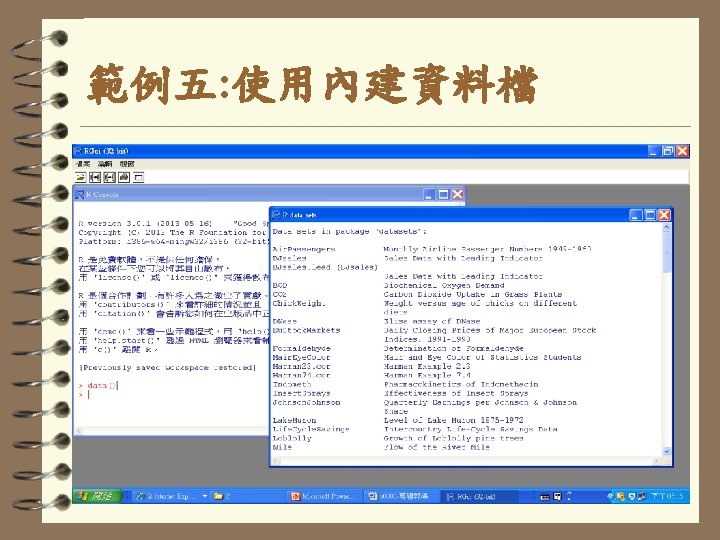Click 'Biochemical Oxygen Demand' description
The image size is (720, 540).
pos(444,286)
